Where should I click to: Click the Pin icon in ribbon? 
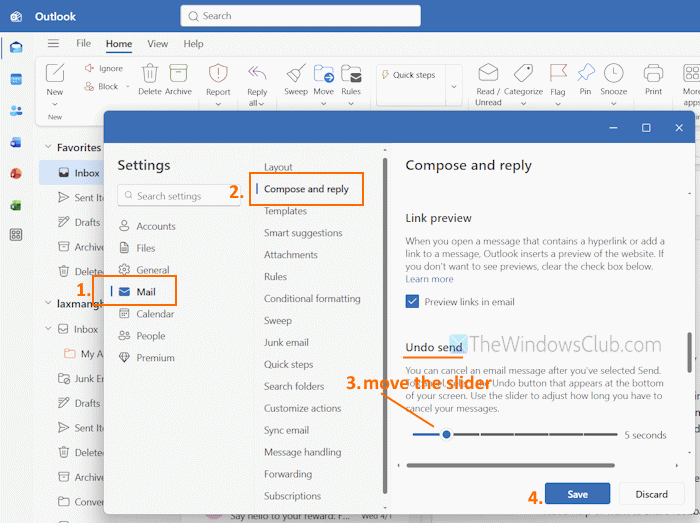pos(585,73)
